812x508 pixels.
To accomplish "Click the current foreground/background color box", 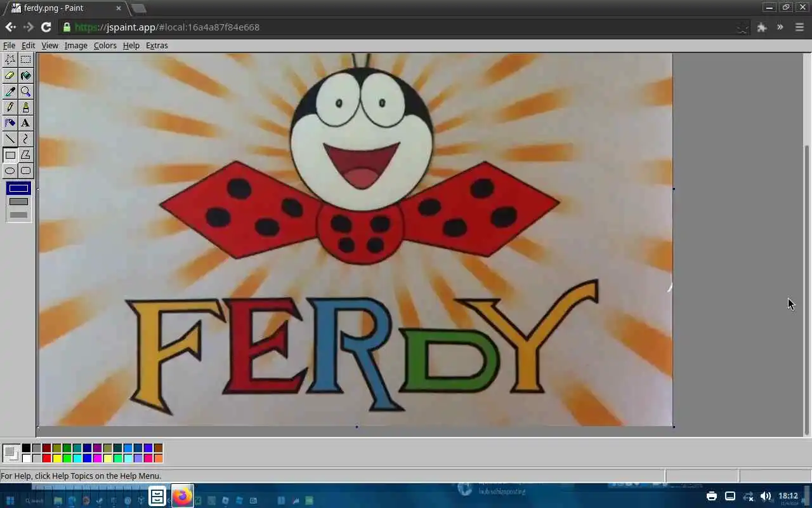I will point(11,453).
